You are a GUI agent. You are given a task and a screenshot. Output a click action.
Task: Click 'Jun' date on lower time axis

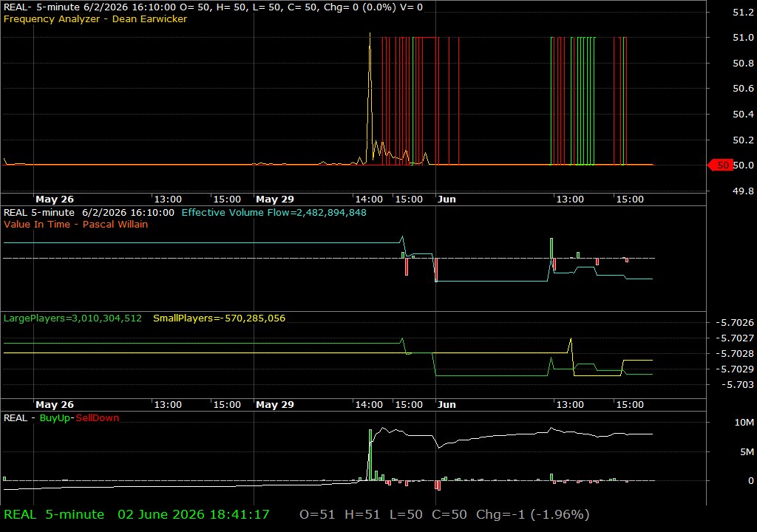point(447,405)
